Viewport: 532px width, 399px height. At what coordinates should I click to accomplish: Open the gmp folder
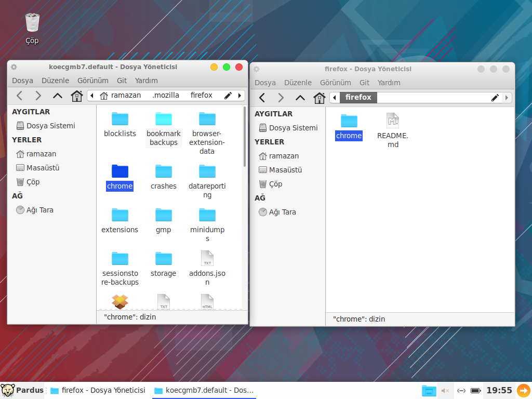[164, 221]
